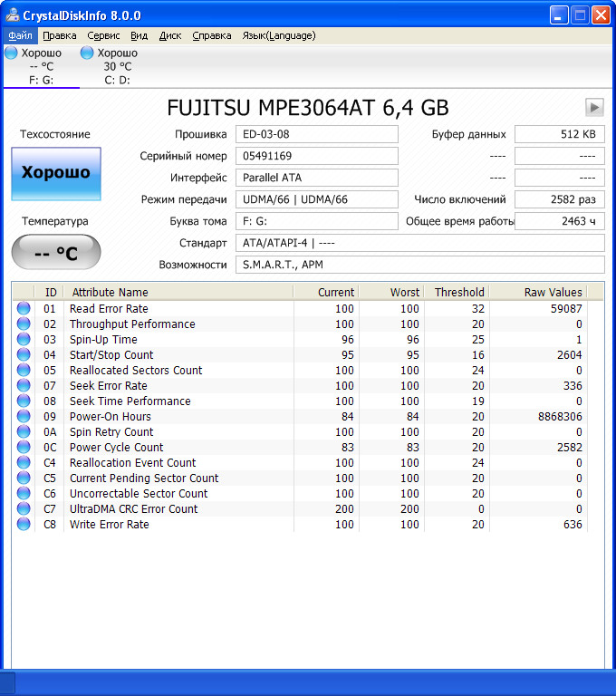Click the drive letter field F: G:
Screen dimensions: 616x696
coord(317,221)
